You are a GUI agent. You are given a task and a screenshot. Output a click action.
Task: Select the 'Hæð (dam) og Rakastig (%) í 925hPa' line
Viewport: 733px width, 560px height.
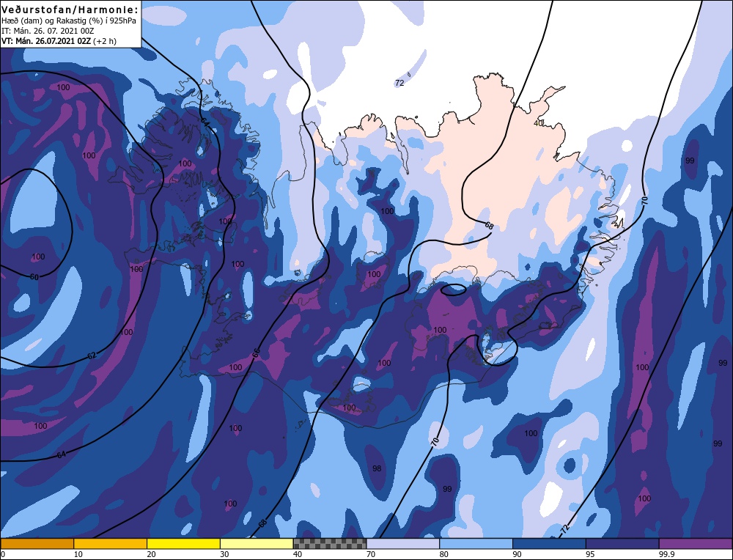pos(69,21)
